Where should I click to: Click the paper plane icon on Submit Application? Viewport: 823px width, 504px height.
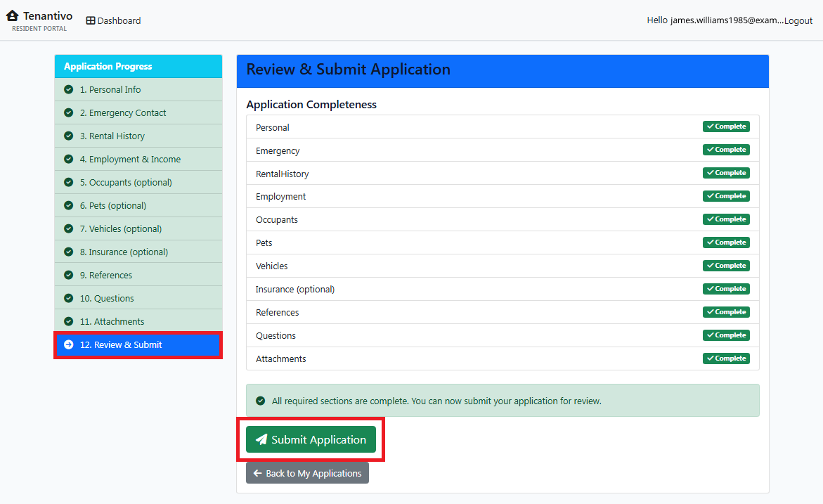tap(261, 439)
